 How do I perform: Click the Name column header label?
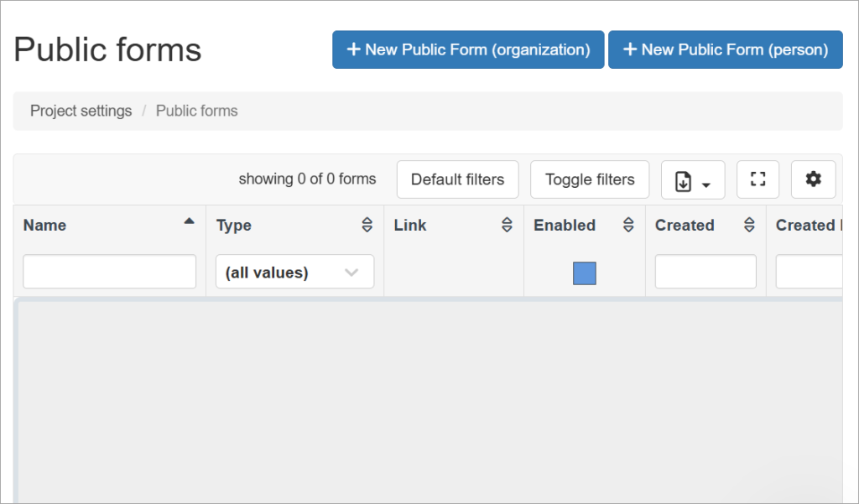click(44, 226)
